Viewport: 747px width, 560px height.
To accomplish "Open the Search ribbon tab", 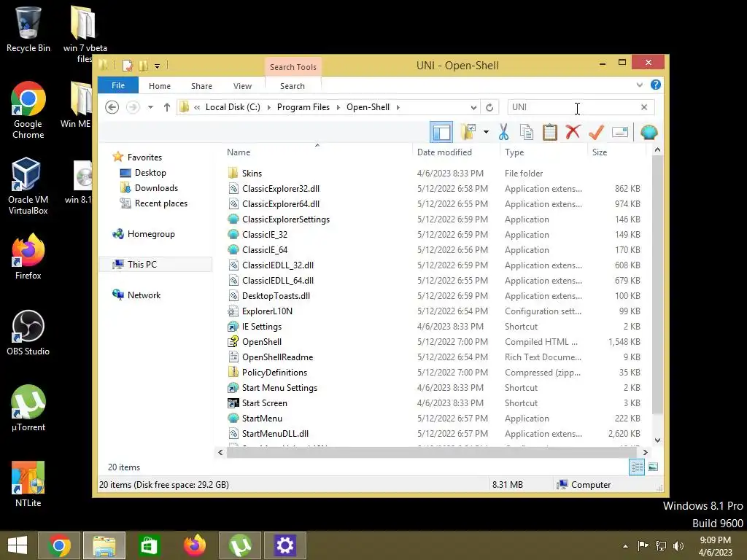I will pos(293,86).
